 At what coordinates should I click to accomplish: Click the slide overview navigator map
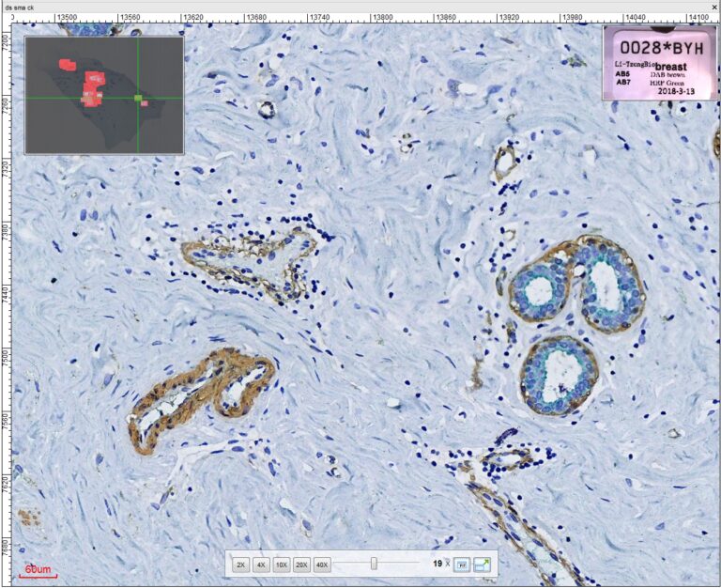(103, 95)
